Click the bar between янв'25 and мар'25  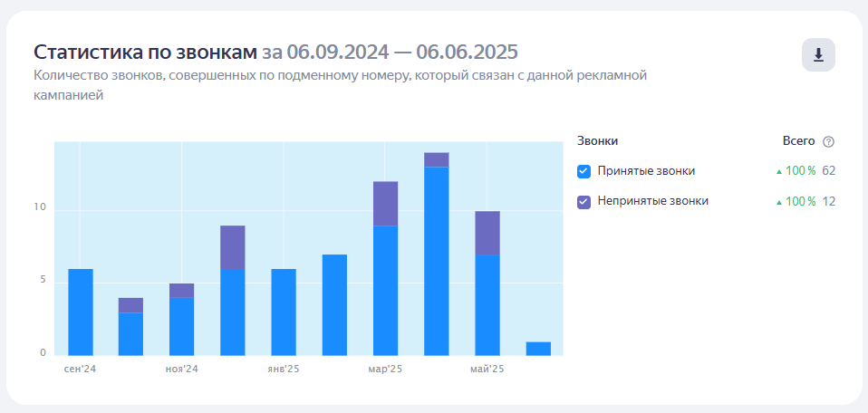334,305
